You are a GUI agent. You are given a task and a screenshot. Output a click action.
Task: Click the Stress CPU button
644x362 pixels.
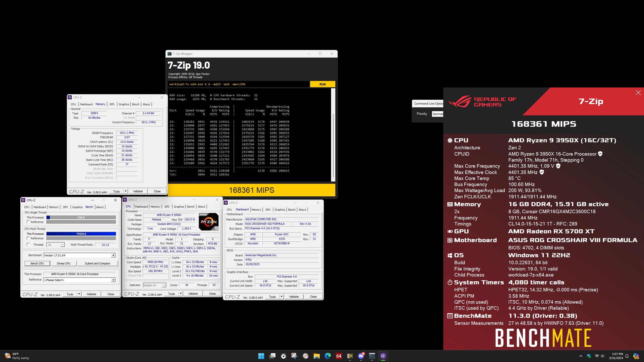click(64, 263)
